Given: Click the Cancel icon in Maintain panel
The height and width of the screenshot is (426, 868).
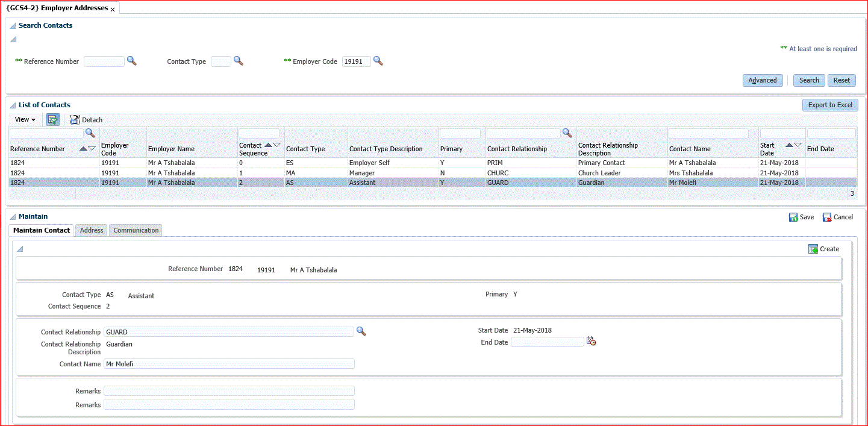Looking at the screenshot, I should [x=827, y=217].
